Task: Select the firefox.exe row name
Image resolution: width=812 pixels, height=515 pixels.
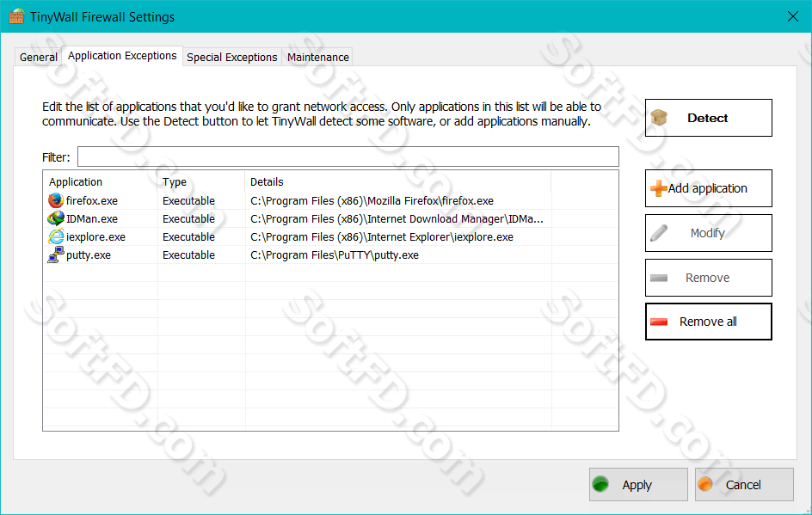Action: pos(92,201)
